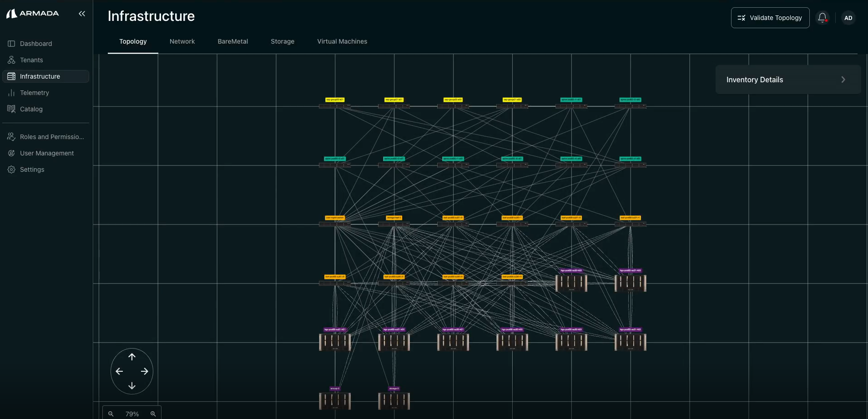Open the Catalog section
868x419 pixels.
click(x=31, y=109)
